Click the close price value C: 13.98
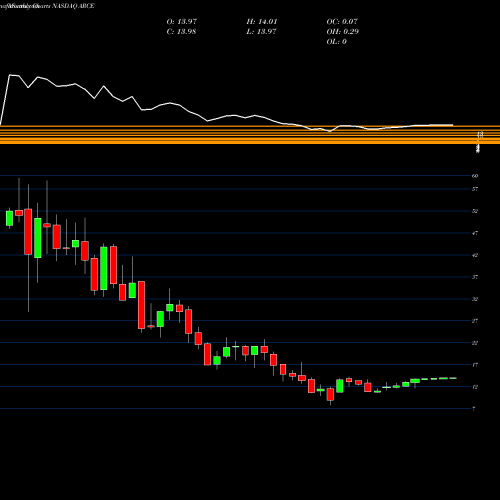 pyautogui.click(x=181, y=32)
